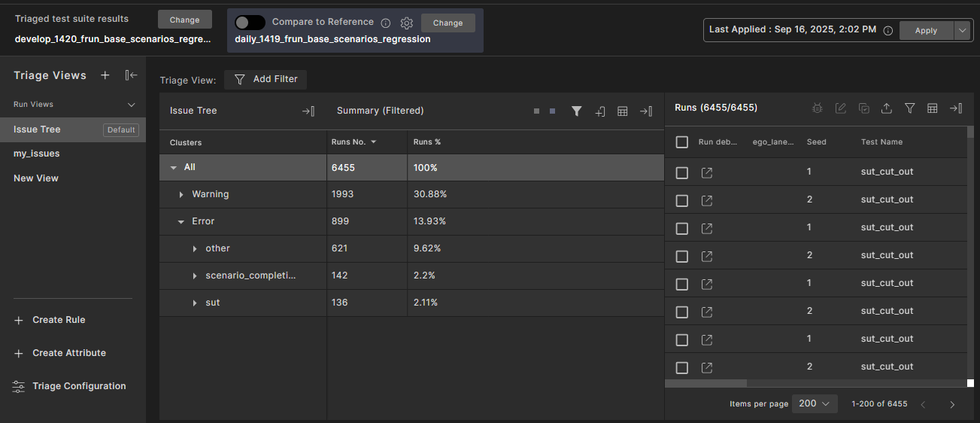Screen dimensions: 980x423
Task: Select the my_issues triage view
Action: coord(37,154)
